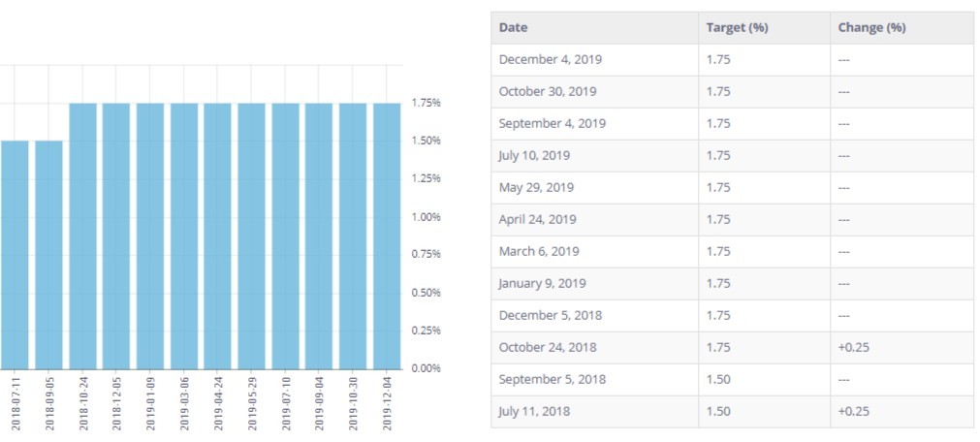This screenshot has width=980, height=442.
Task: Click the July 10, 2019 date cell
Action: [537, 155]
